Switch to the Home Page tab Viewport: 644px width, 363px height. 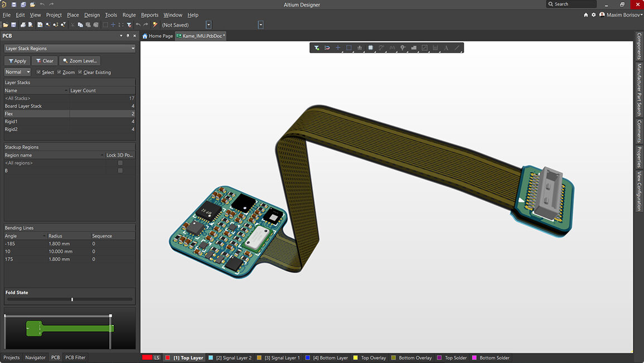click(158, 36)
